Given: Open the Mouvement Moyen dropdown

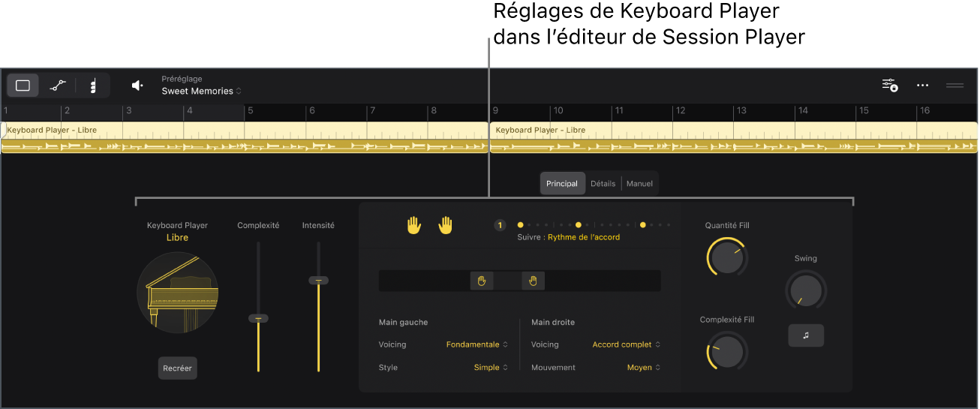Looking at the screenshot, I should pyautogui.click(x=644, y=368).
